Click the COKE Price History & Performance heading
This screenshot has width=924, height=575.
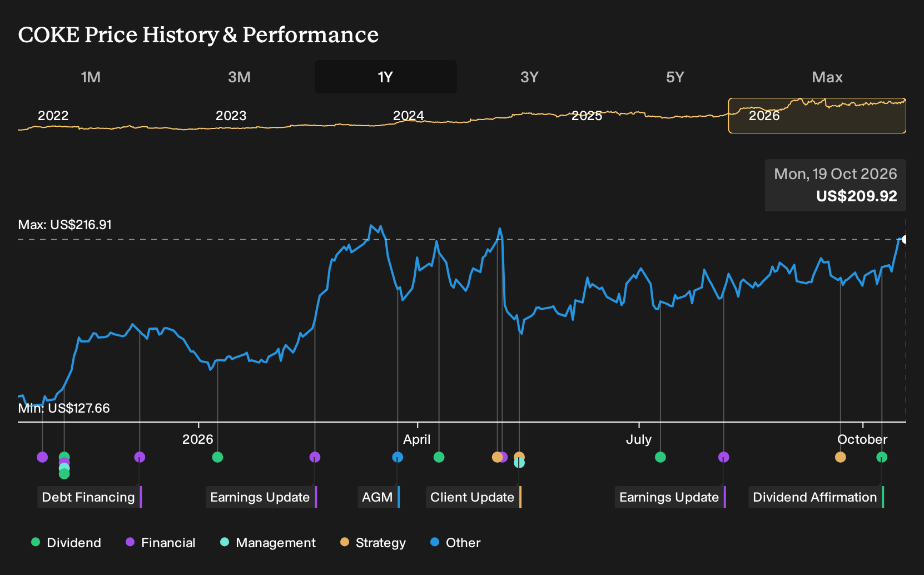pyautogui.click(x=198, y=35)
